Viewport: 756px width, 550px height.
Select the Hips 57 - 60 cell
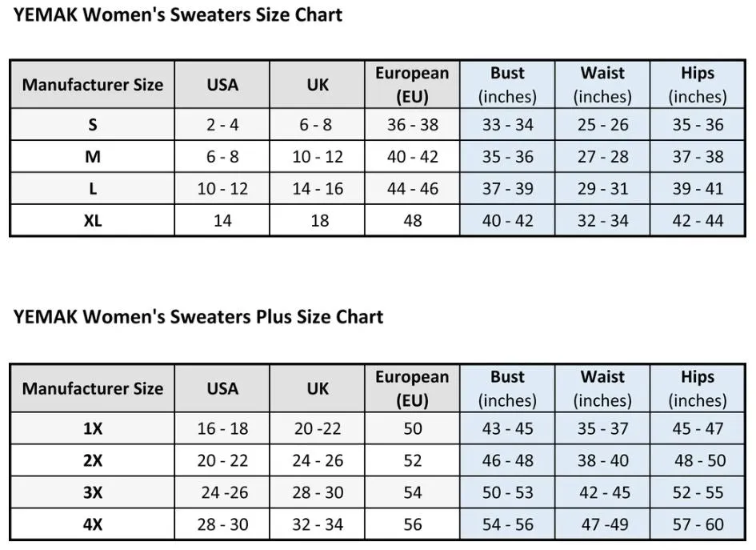698,524
